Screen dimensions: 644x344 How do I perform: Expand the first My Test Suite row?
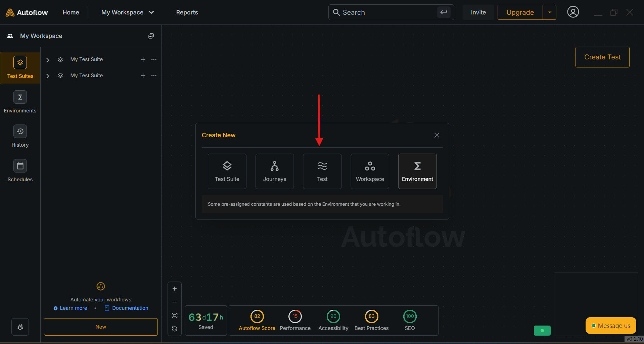click(x=48, y=60)
